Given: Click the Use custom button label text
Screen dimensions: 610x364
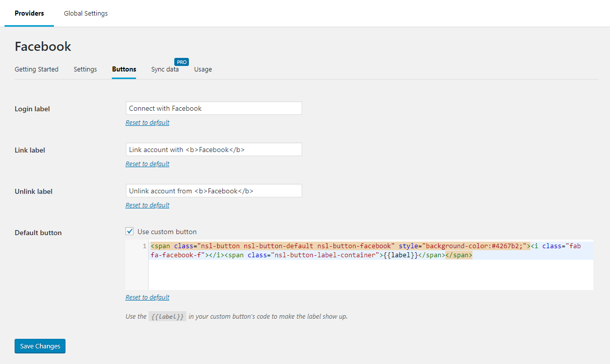Looking at the screenshot, I should point(167,232).
